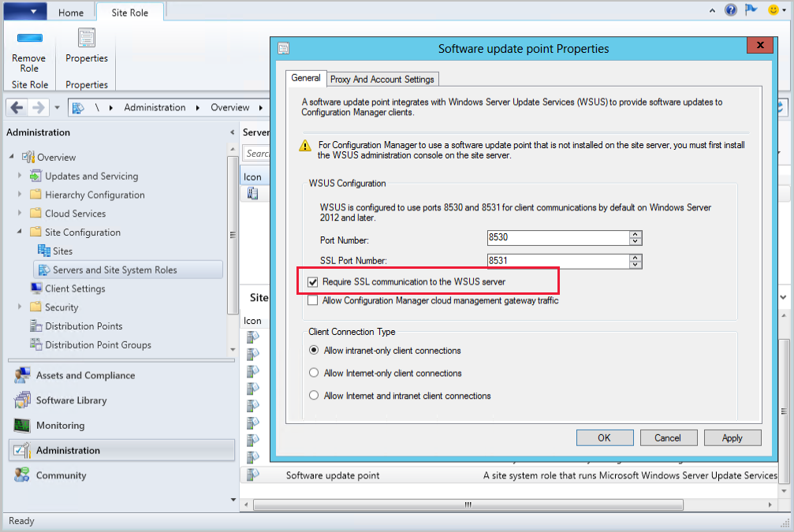Image resolution: width=794 pixels, height=532 pixels.
Task: Open the Community workspace
Action: click(22, 475)
